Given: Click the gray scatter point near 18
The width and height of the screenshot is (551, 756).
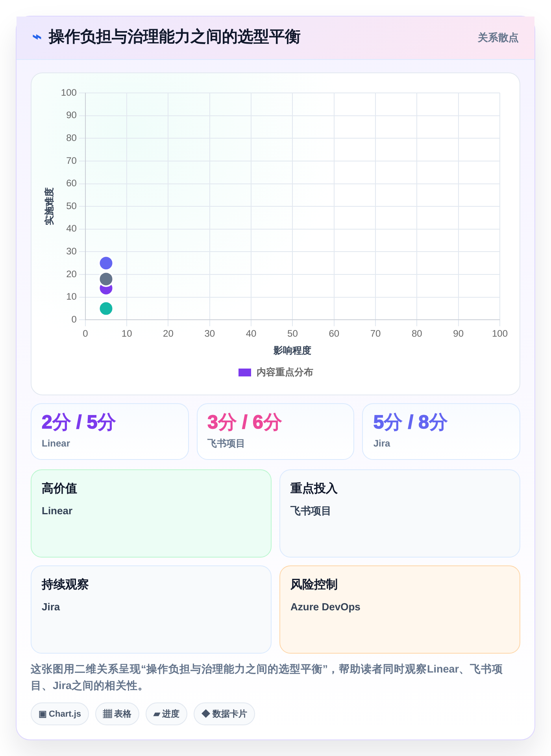Looking at the screenshot, I should point(106,279).
